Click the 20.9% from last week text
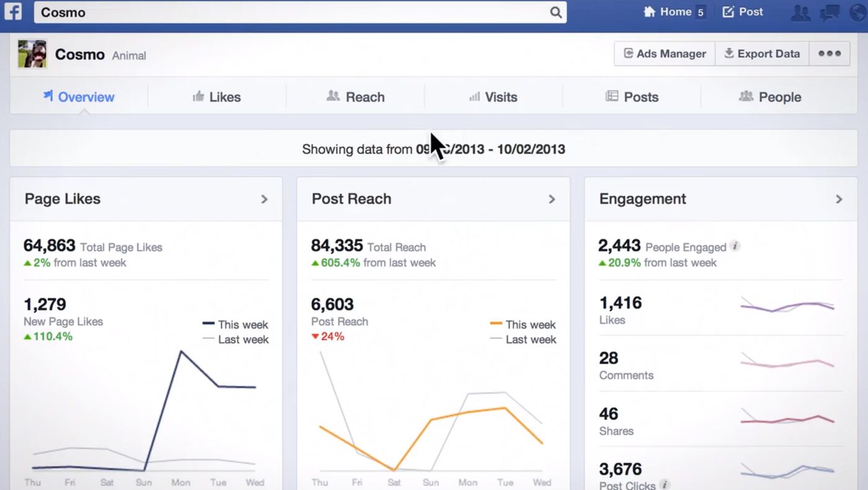Viewport: 868px width, 490px height. click(x=657, y=262)
